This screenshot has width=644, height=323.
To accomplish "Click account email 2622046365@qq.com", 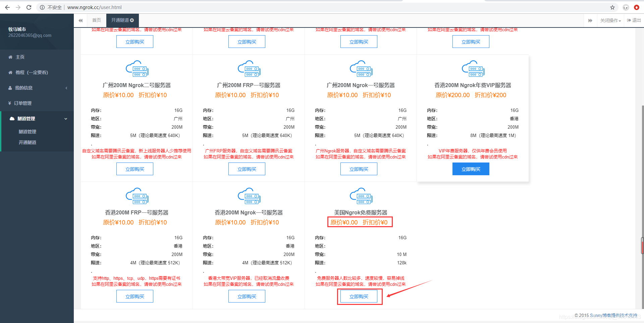I will 30,36.
